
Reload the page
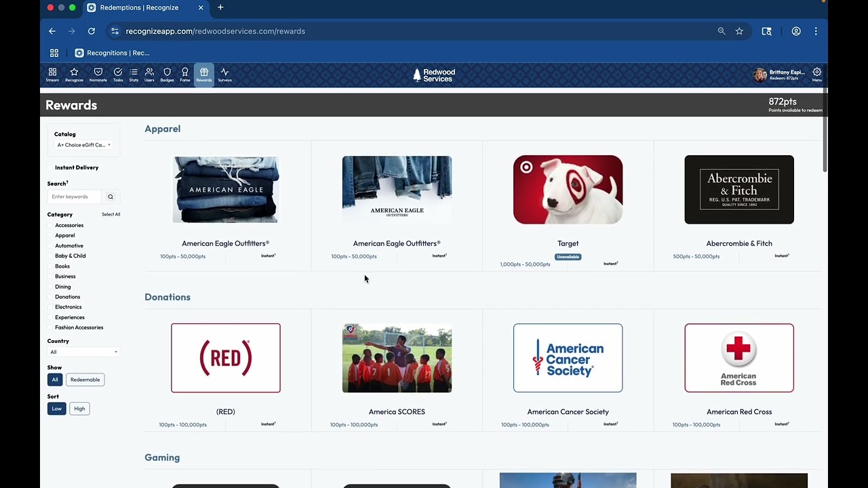(92, 31)
